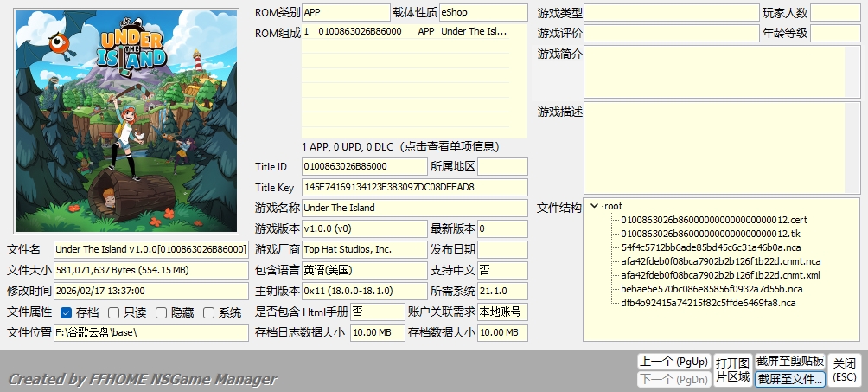Click the 文件位置 file path field
Image resolution: width=868 pixels, height=392 pixels.
(151, 333)
